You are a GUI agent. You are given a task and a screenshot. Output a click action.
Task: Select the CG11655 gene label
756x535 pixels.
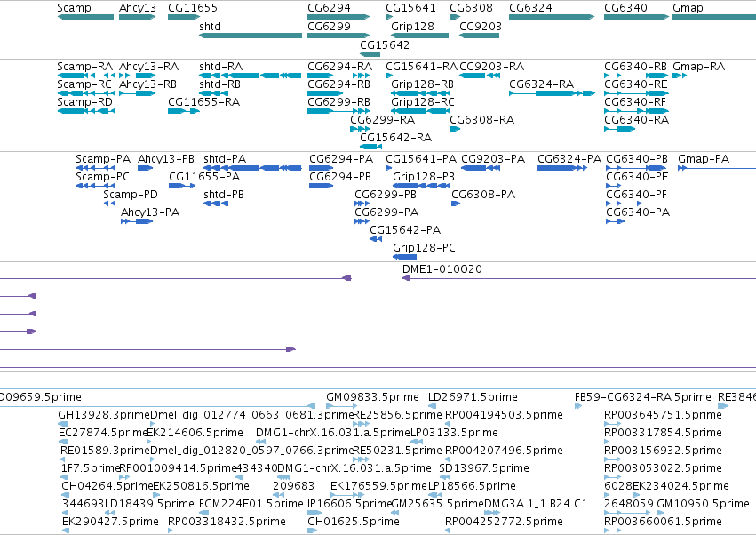[x=193, y=8]
